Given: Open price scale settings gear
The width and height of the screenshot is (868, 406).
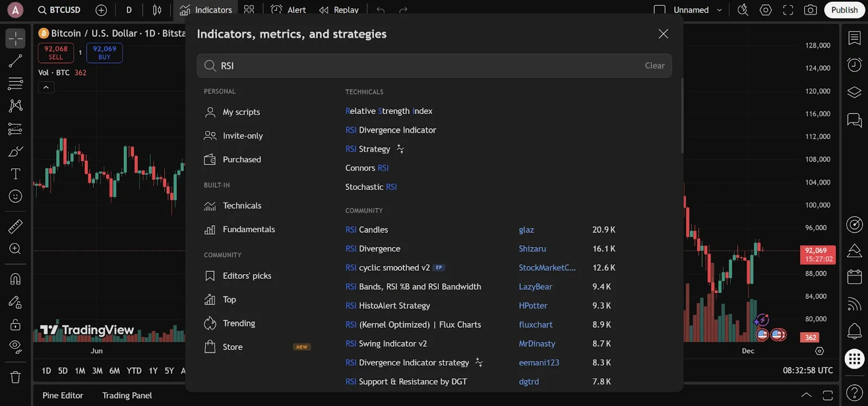Looking at the screenshot, I should coord(820,351).
